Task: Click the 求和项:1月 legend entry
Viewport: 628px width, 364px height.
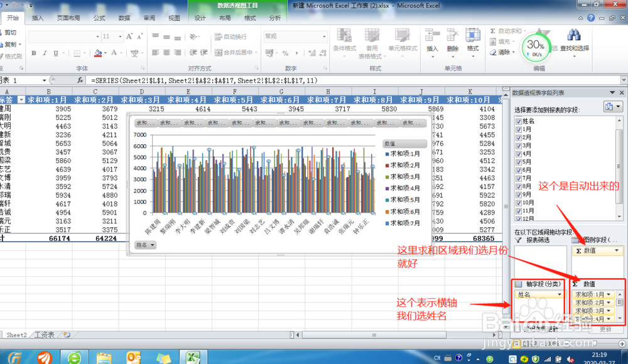Action: 403,154
